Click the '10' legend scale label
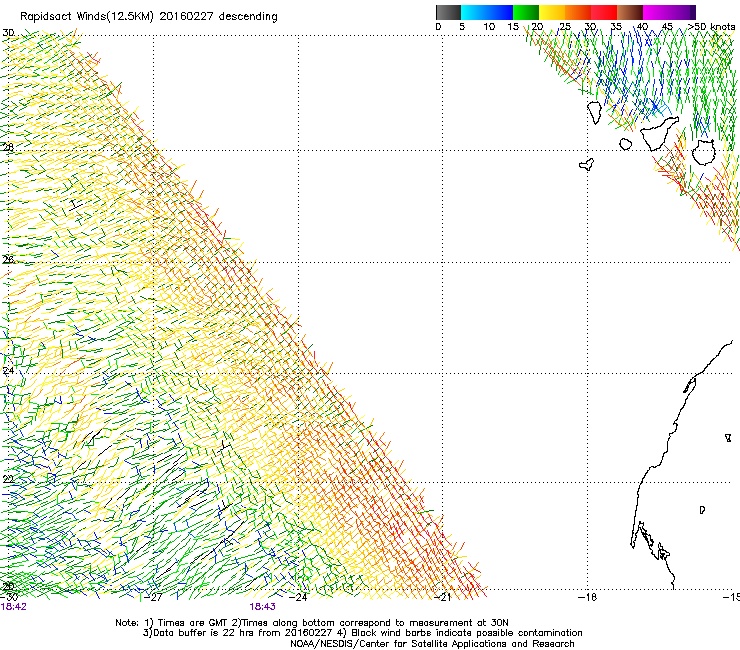This screenshot has height=650, width=740. (x=489, y=27)
